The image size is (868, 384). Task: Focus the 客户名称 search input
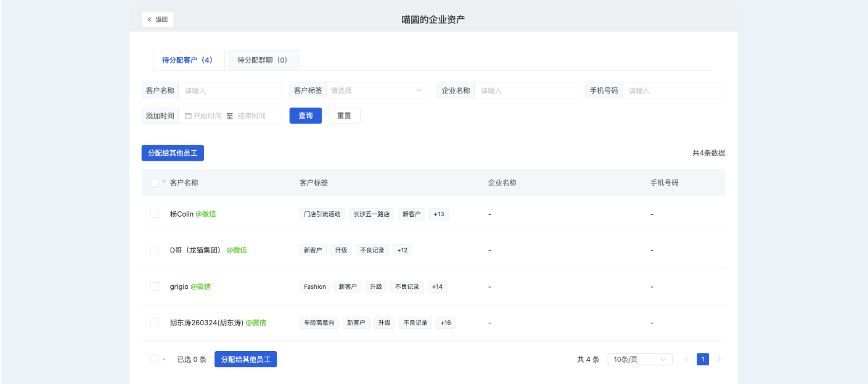point(230,91)
